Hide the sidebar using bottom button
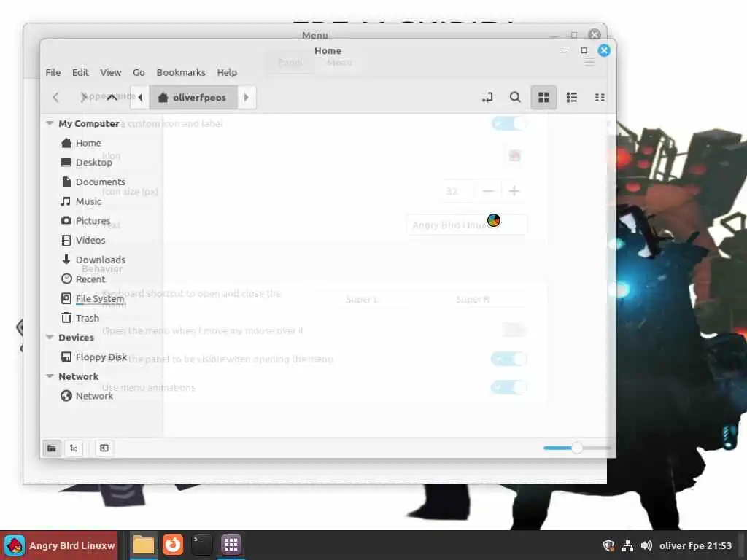This screenshot has width=747, height=560. (104, 448)
